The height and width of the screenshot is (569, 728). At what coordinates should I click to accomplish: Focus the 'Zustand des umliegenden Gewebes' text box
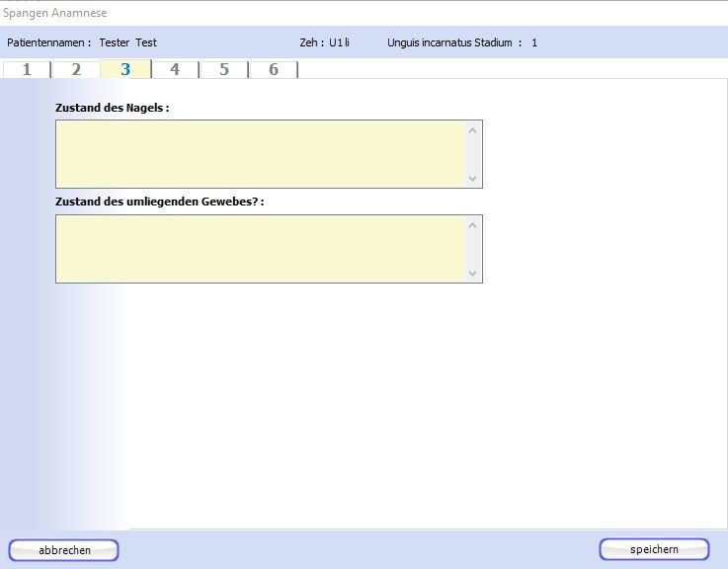tap(260, 249)
